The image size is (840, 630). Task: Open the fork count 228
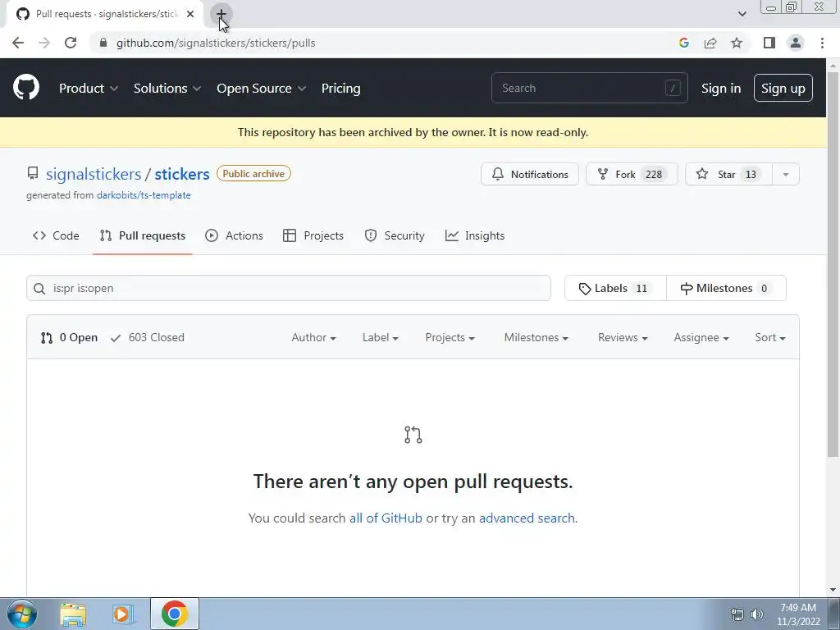click(x=654, y=174)
